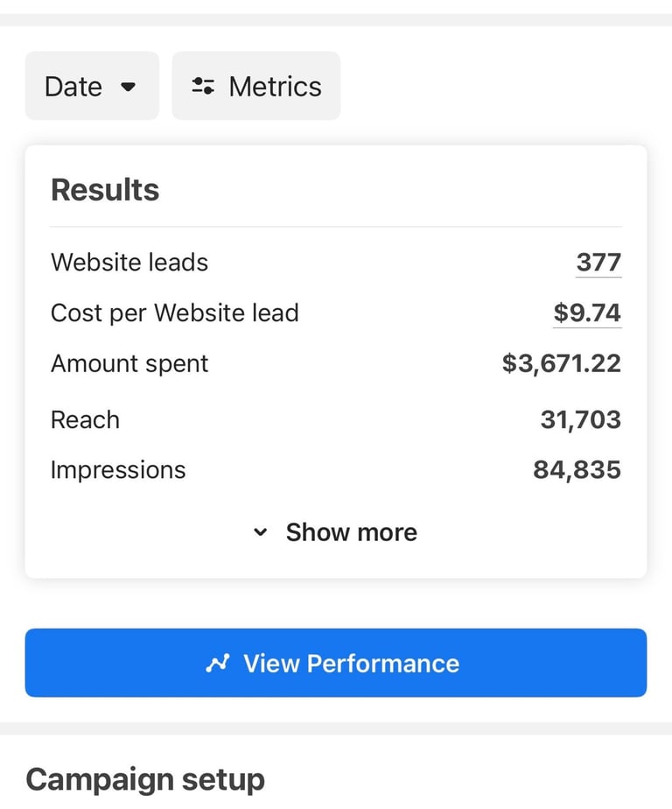Click the 31,703 reach value

580,419
